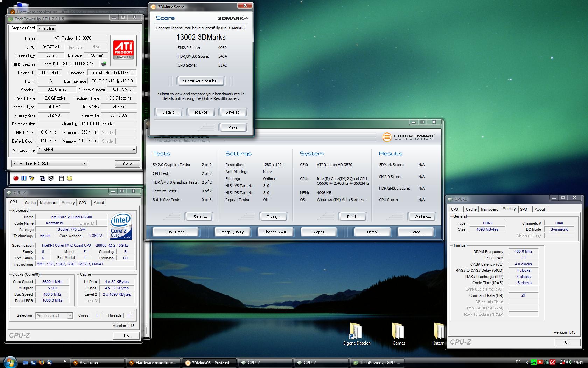This screenshot has height=368, width=588.
Task: Click the Futuremark Corporation logo
Action: click(x=408, y=137)
